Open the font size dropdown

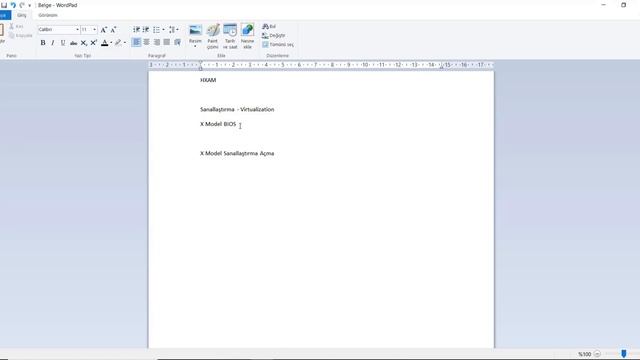[94, 29]
